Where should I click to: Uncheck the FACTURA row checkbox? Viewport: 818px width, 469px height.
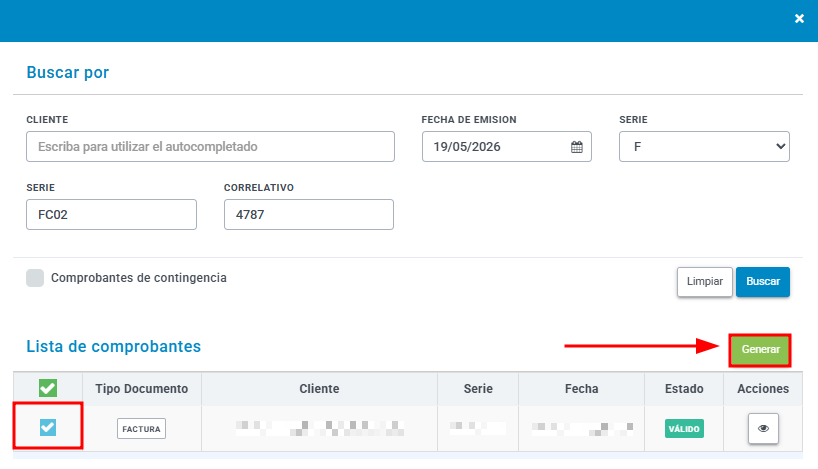(47, 427)
